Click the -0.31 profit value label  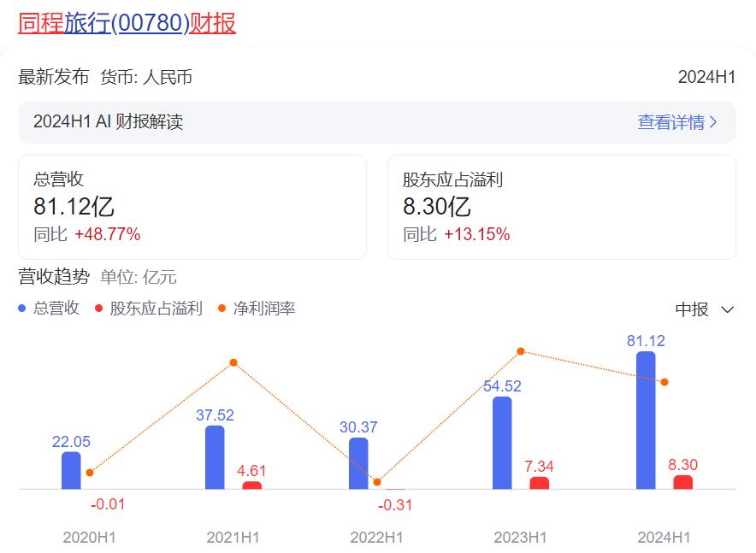[395, 505]
